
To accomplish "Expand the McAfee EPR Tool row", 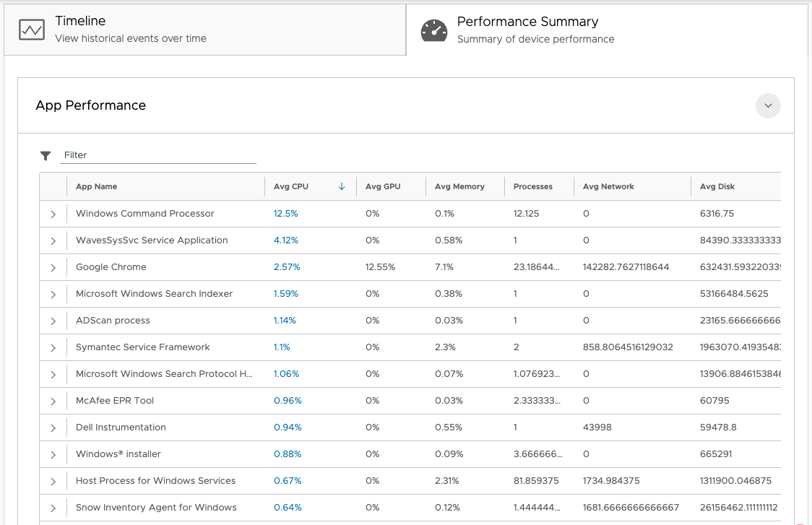I will point(53,402).
